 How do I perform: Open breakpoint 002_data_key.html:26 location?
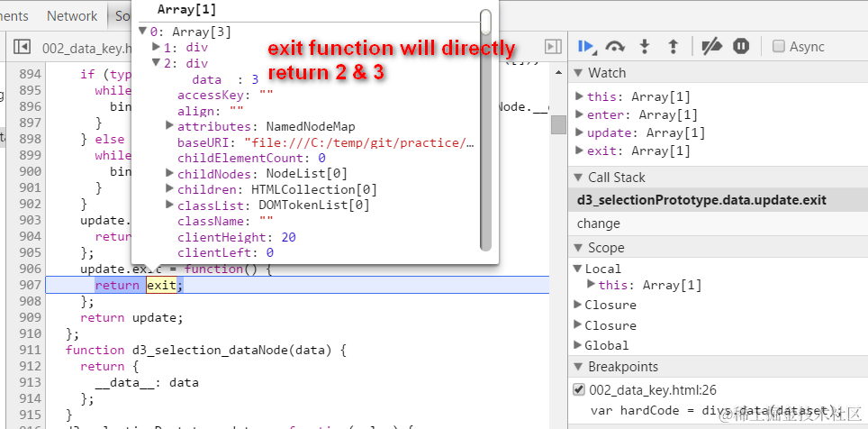(x=653, y=390)
